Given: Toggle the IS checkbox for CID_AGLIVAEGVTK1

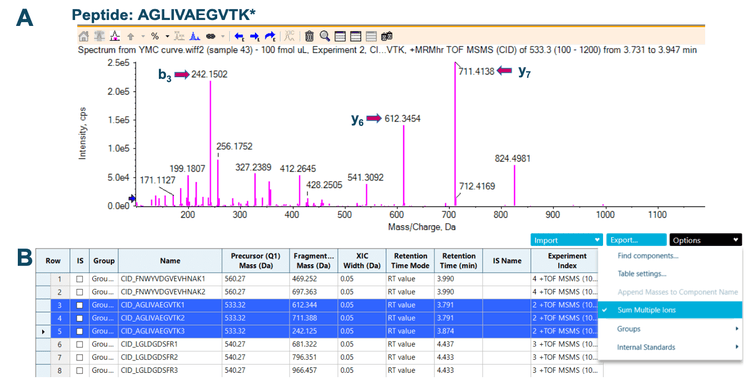Looking at the screenshot, I should [79, 305].
